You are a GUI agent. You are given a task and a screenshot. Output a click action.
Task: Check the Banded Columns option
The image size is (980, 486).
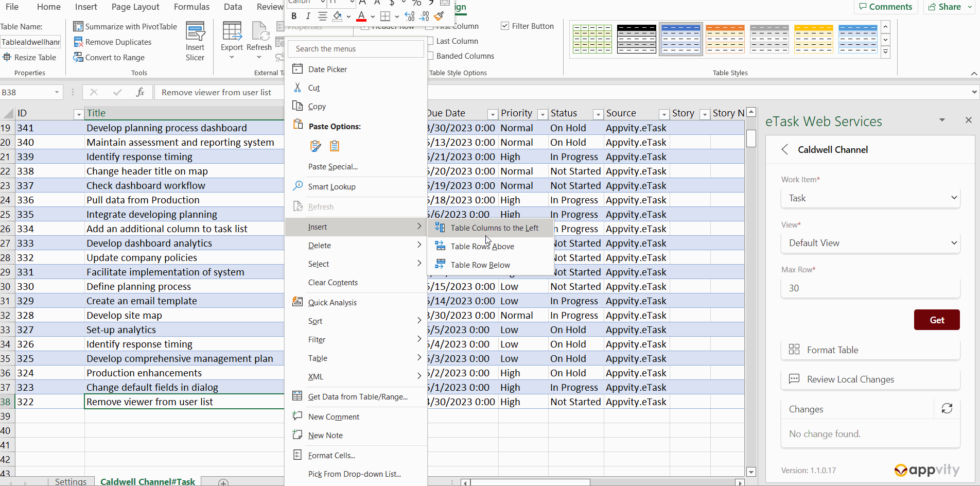(430, 56)
